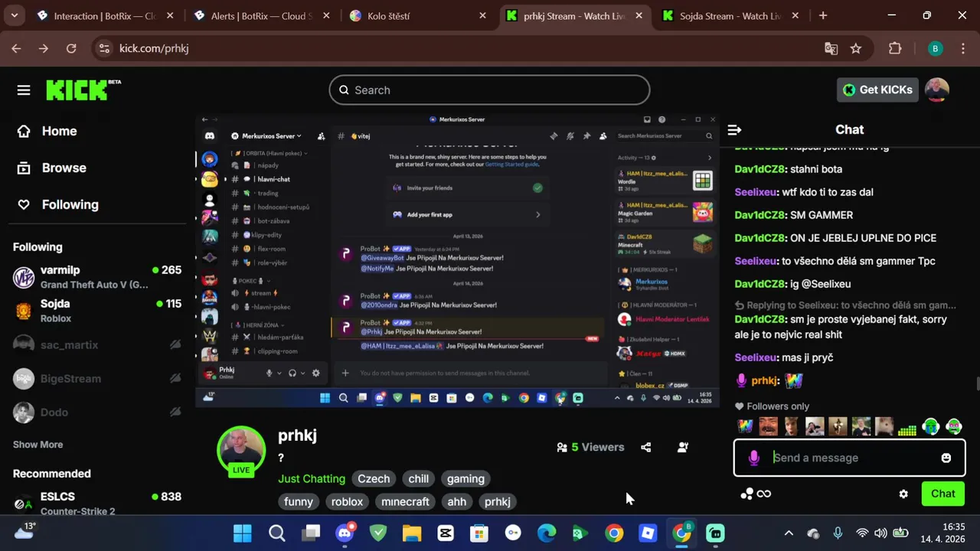Screen dimensions: 980x551
Task: Translate this page via address bar icon
Action: pyautogui.click(x=831, y=48)
